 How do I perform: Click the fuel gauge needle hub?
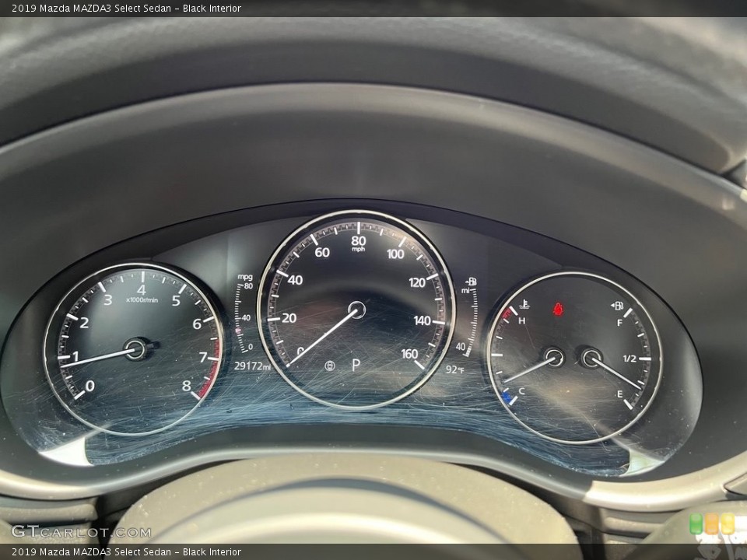[x=591, y=357]
